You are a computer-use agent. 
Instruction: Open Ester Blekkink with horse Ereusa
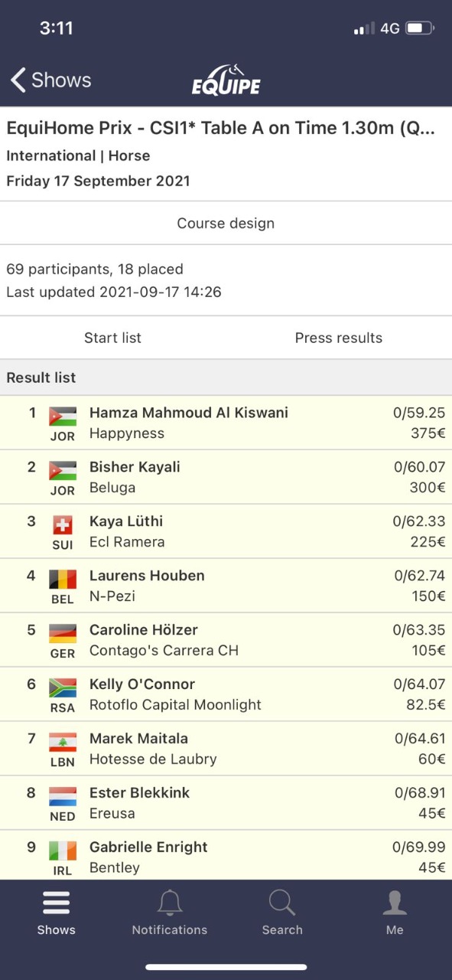(226, 803)
